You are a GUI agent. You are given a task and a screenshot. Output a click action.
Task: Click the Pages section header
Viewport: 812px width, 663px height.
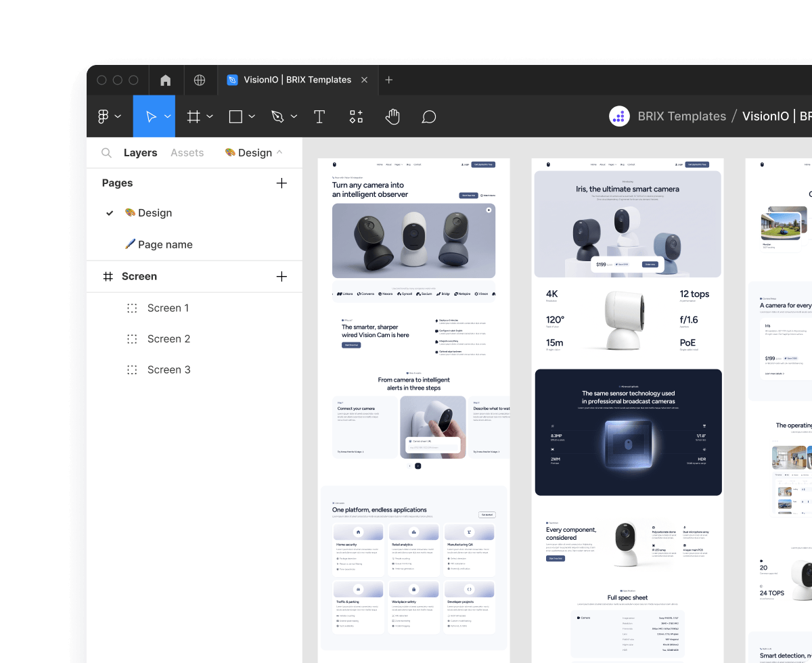click(117, 183)
